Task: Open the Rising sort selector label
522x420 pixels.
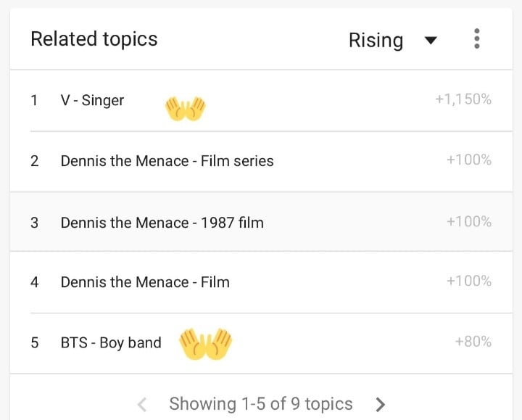Action: click(376, 41)
